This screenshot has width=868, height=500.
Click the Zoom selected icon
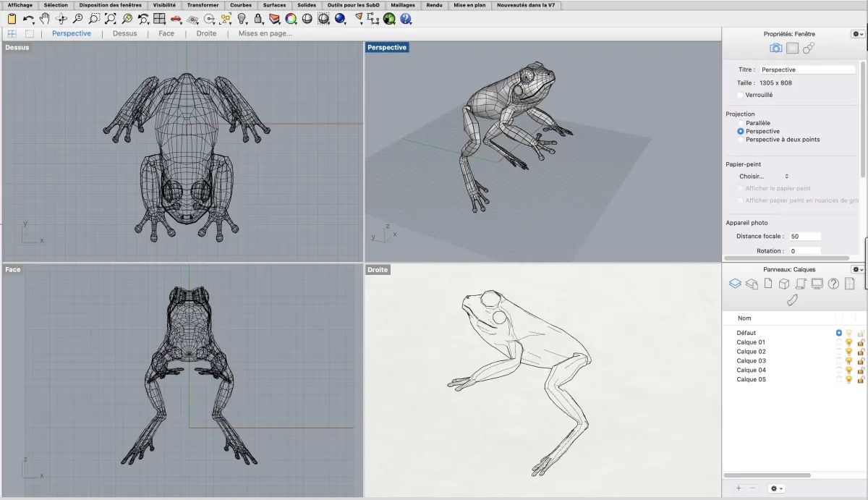point(127,18)
